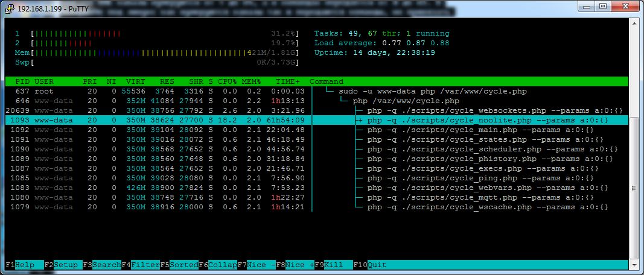Click the Mem usage meter bar
The height and width of the screenshot is (275, 644).
(x=165, y=52)
